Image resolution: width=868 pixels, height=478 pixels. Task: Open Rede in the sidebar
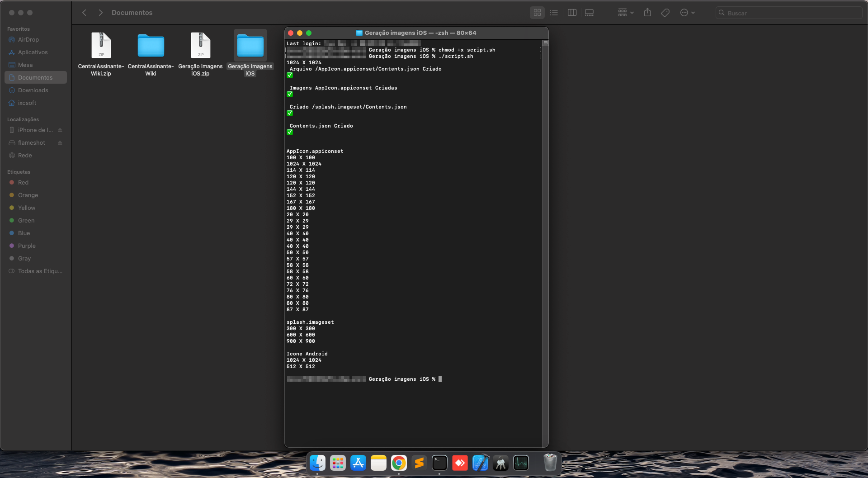pyautogui.click(x=36, y=156)
